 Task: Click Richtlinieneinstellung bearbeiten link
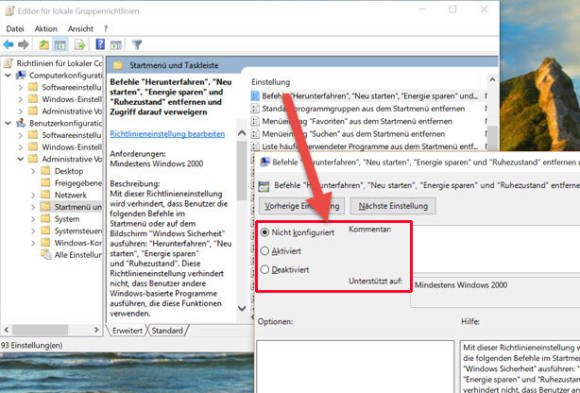tap(167, 134)
